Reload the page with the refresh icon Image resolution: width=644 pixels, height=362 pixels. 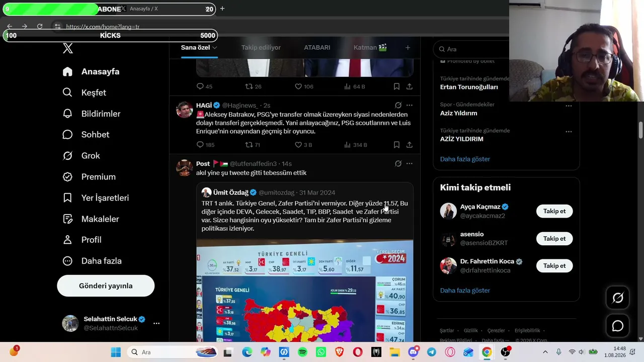tap(40, 27)
